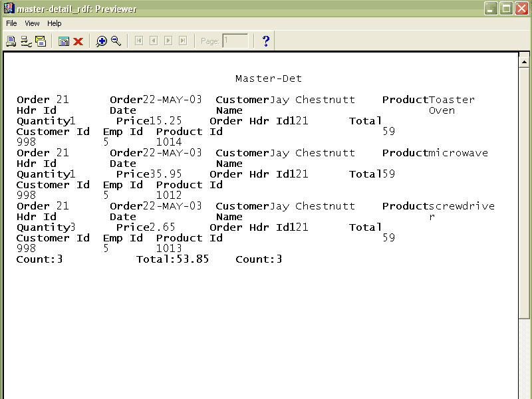Open Page Setup from the toolbar

26,41
